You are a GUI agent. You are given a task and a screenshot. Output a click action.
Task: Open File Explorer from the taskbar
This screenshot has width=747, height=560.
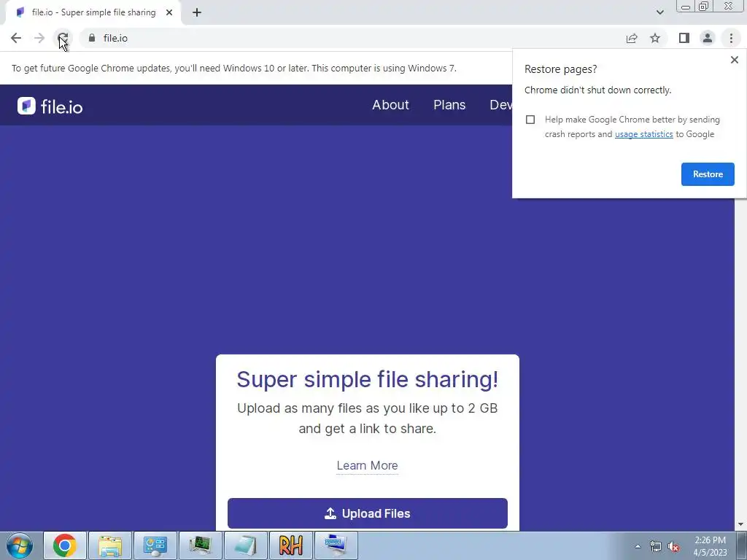tap(110, 545)
